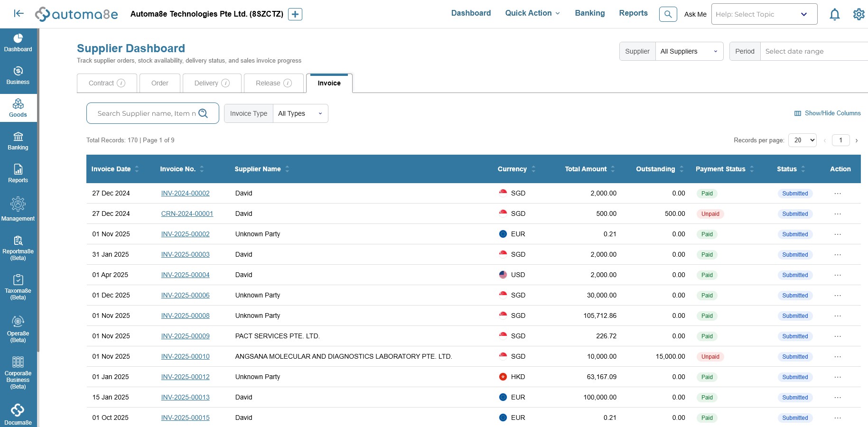Open row actions for INV-2025-00006

click(838, 296)
